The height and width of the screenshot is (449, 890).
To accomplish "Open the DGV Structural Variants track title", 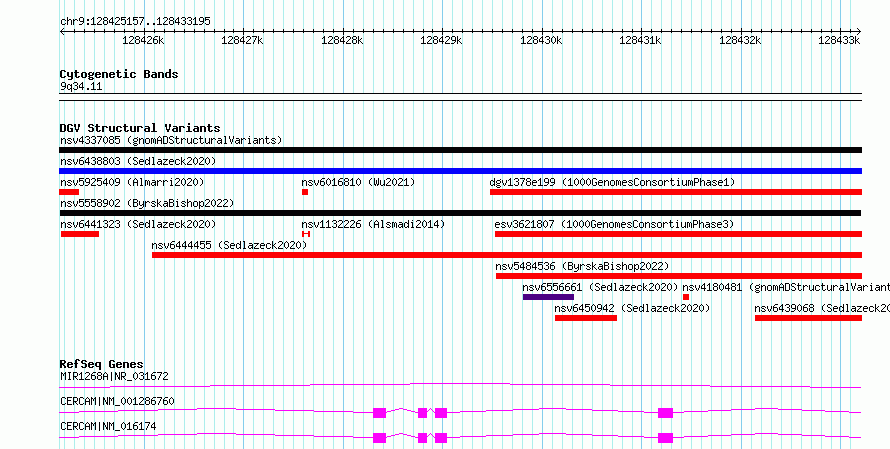I will coord(140,128).
